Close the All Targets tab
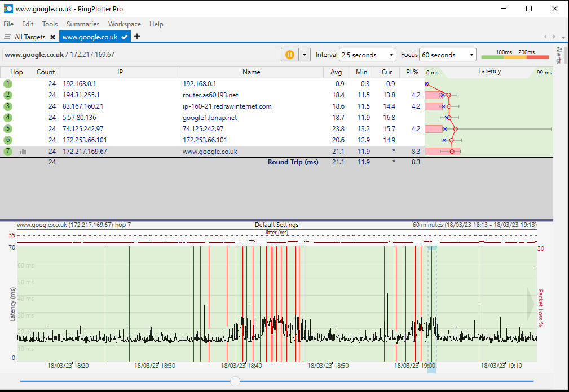The image size is (569, 392). click(x=52, y=37)
